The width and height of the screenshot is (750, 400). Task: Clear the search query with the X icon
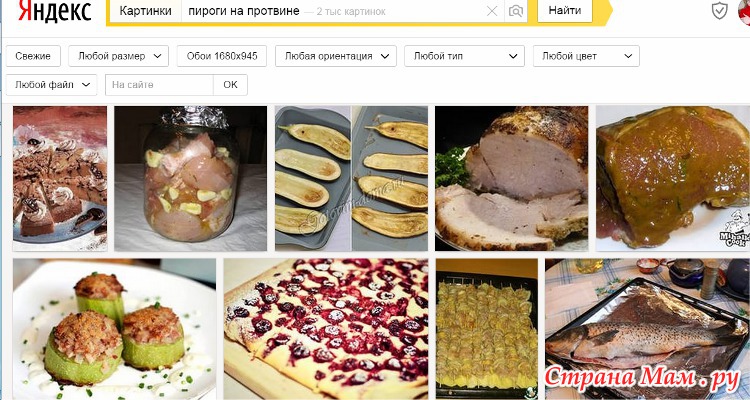click(x=492, y=11)
